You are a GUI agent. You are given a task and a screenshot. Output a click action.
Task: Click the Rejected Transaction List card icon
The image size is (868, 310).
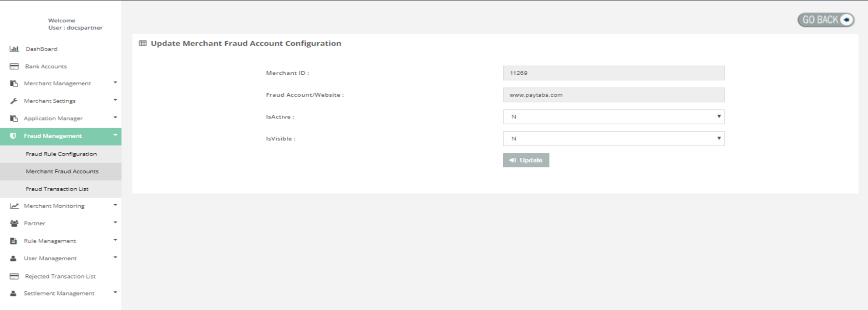tap(14, 276)
